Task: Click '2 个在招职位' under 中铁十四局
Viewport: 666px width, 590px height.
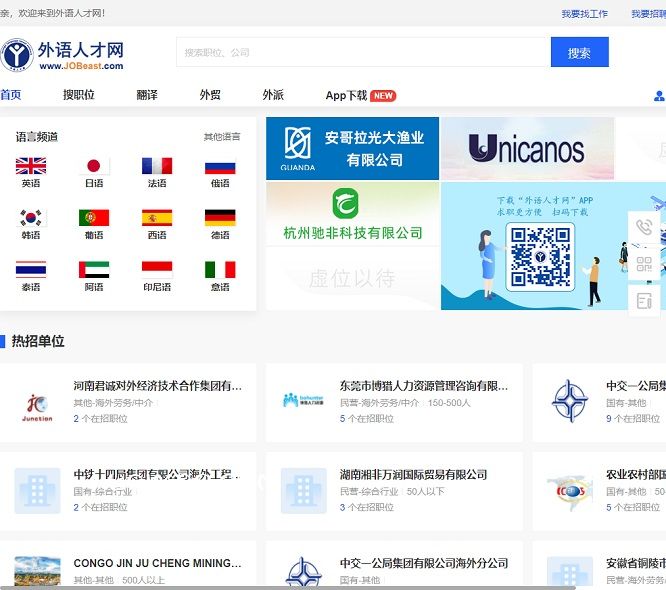Action: 100,507
